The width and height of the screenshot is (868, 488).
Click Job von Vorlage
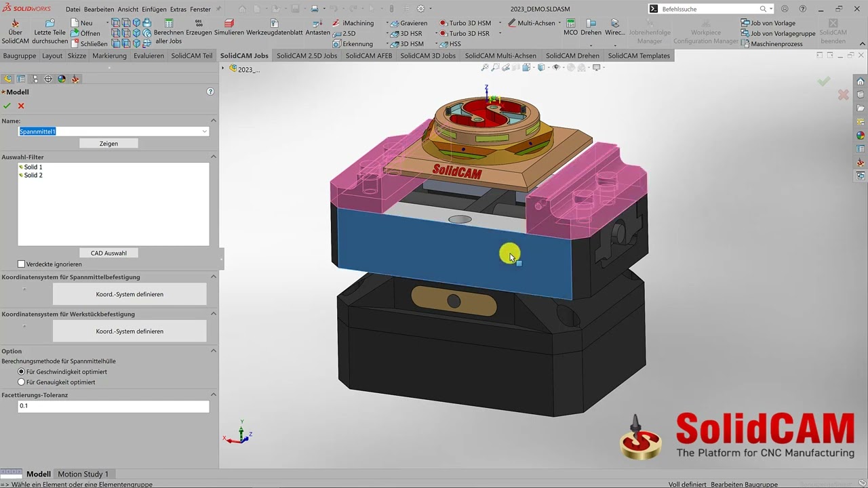click(768, 23)
